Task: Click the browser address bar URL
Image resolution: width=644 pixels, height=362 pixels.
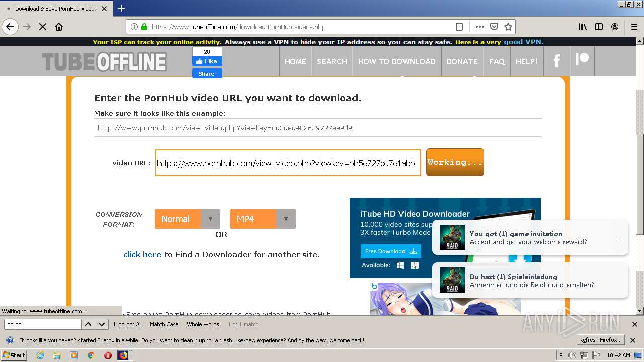Action: 238,27
